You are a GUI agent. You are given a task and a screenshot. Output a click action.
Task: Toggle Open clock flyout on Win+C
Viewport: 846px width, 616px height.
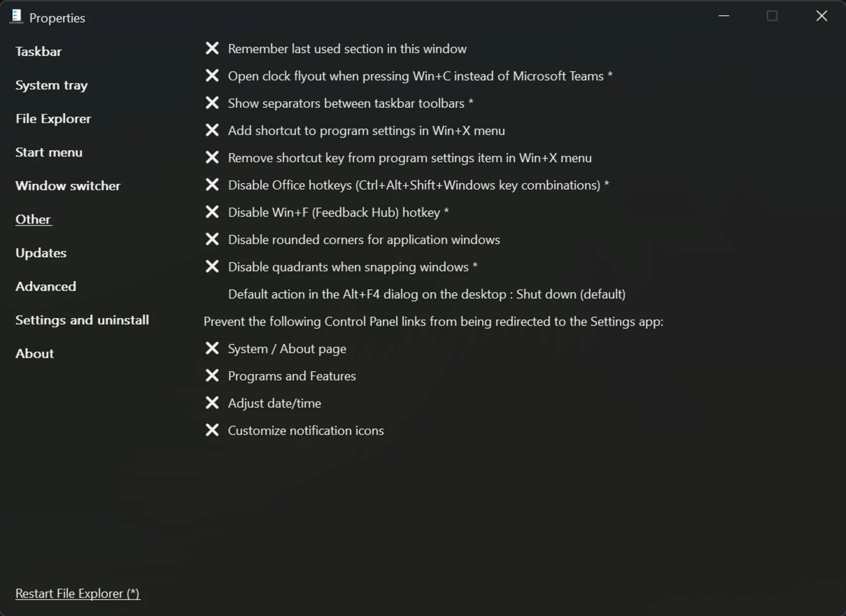[x=408, y=76]
